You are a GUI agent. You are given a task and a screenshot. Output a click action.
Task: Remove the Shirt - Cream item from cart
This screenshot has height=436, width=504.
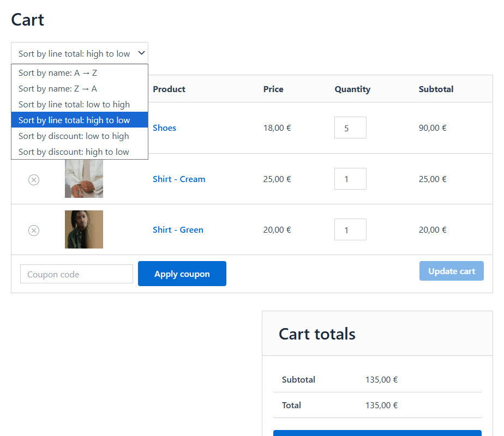coord(34,179)
